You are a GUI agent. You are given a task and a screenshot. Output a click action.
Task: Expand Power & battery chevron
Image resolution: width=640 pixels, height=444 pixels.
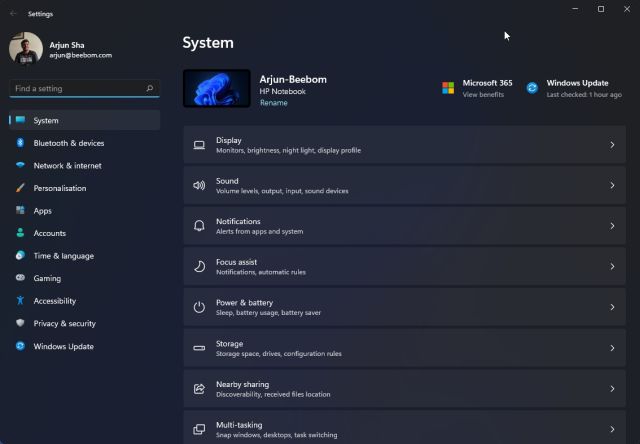point(612,307)
